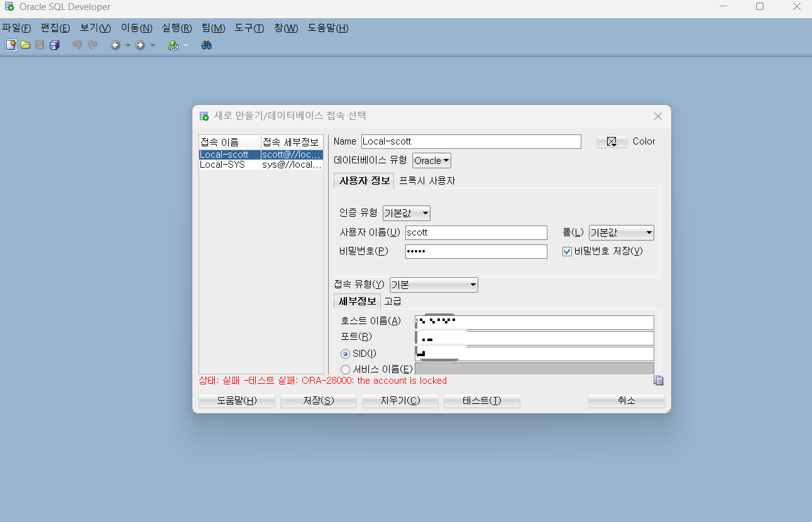The image size is (812, 522).
Task: Click the 취소 button
Action: (627, 401)
